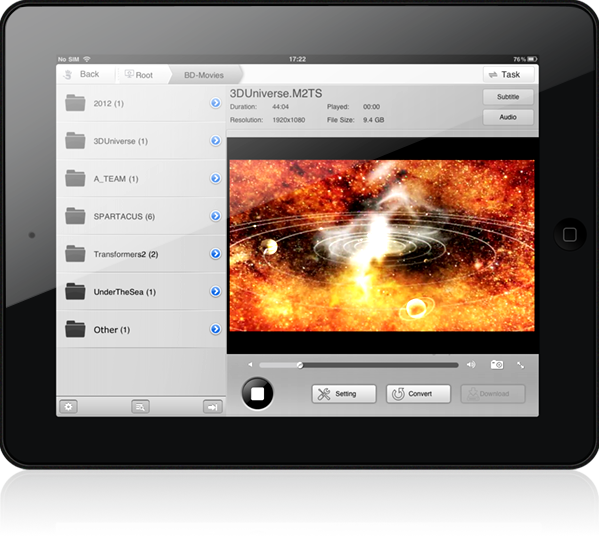Select the BD-Movies breadcrumb
This screenshot has width=599, height=536.
204,75
